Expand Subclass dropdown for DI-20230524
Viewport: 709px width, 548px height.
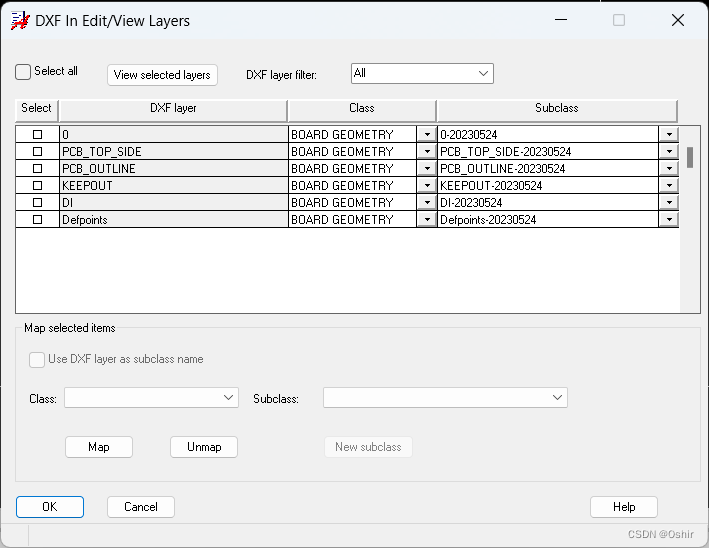click(668, 203)
